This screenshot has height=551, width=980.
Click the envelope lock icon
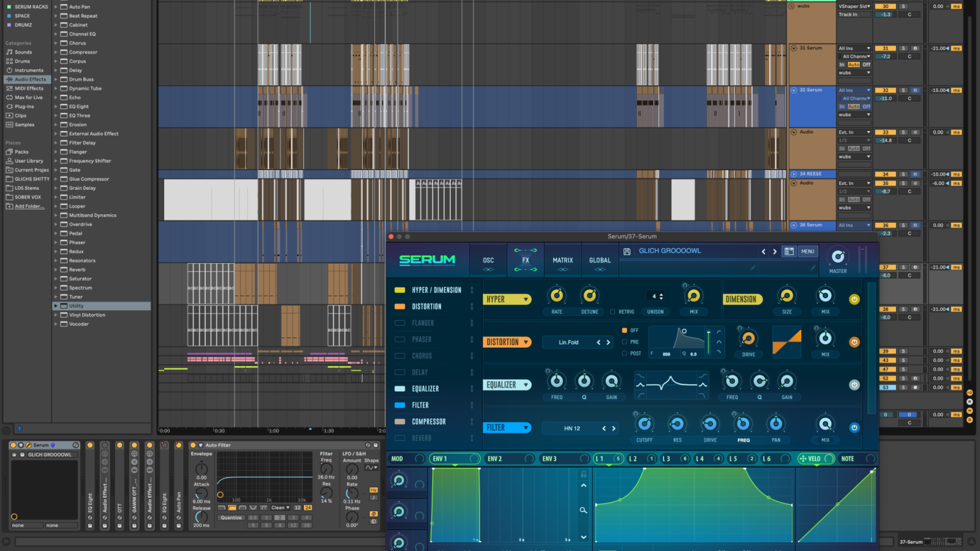[x=584, y=474]
